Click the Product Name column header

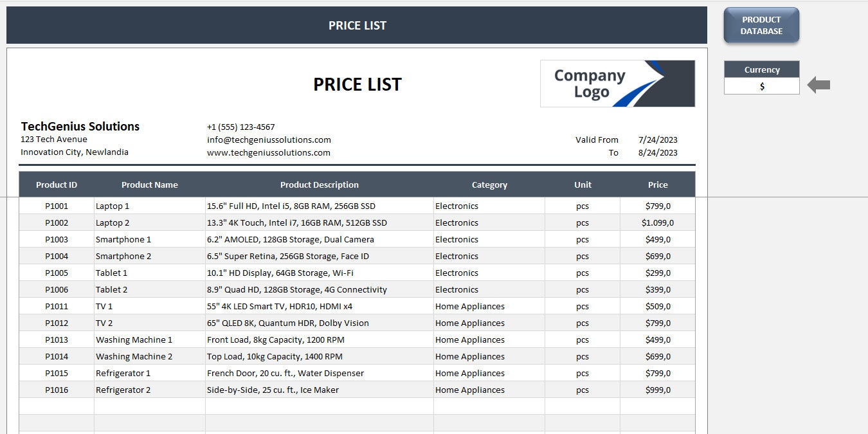pyautogui.click(x=150, y=185)
